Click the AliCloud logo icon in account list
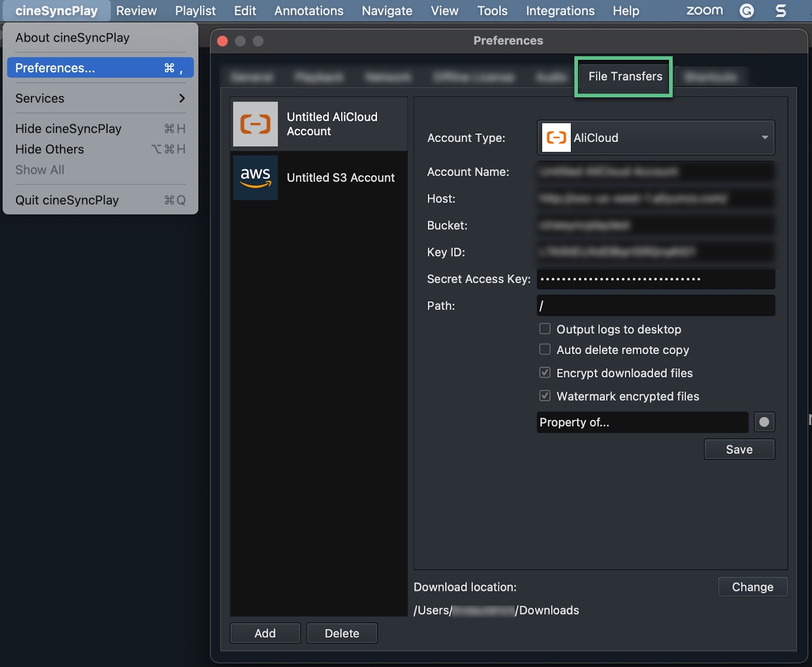The height and width of the screenshot is (667, 812). pos(255,124)
